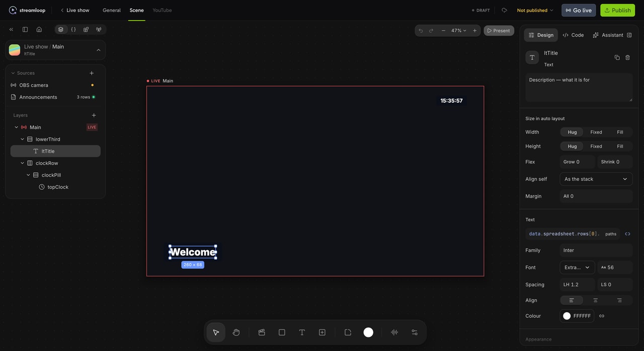Screen dimensions: 644x351
Task: Open the Code inspector tab
Action: click(x=573, y=35)
